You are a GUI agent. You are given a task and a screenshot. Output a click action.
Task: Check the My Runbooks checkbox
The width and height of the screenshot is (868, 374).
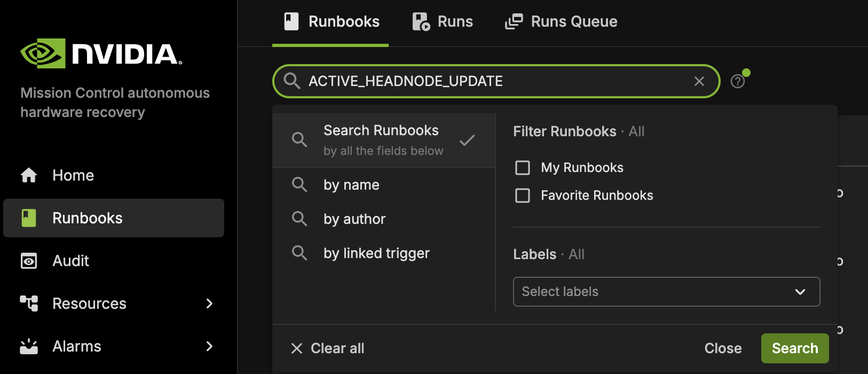523,168
